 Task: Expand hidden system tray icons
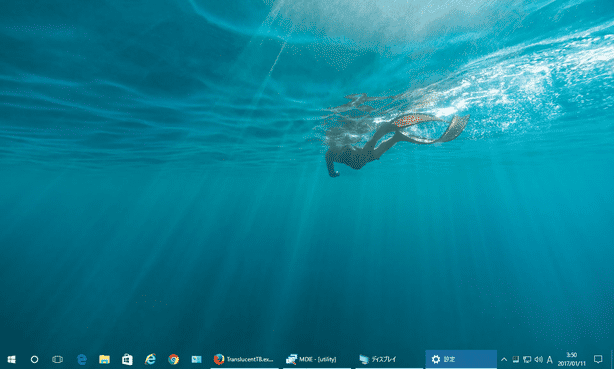coord(504,359)
